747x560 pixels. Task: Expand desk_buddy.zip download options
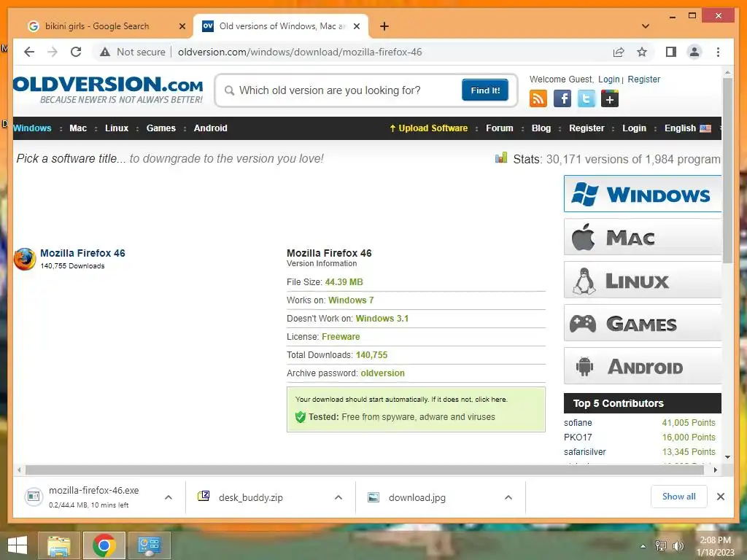[x=338, y=497]
